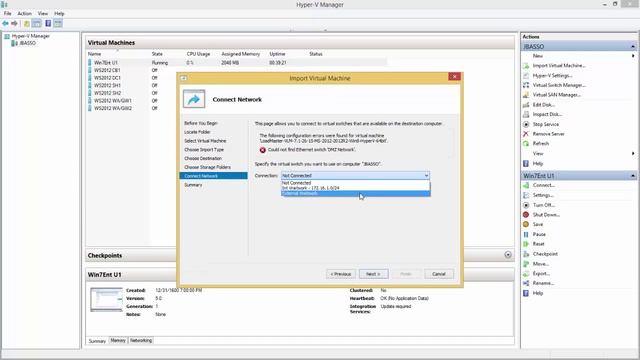
Task: Click the toolbar Forward arrow
Action: pyautogui.click(x=15, y=24)
